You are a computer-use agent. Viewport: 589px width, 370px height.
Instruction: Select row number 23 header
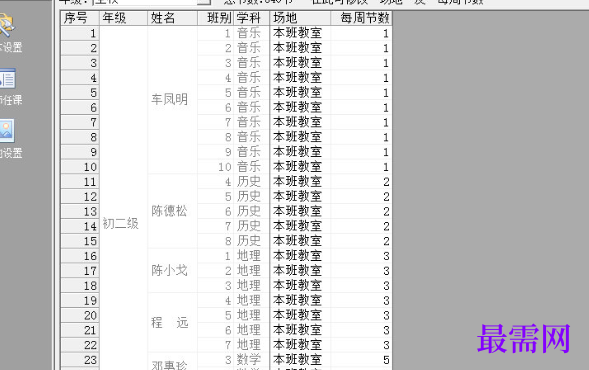[80, 360]
